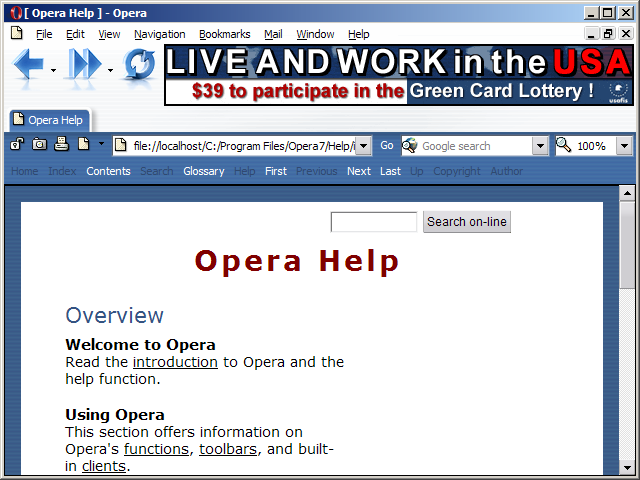Follow the introduction link

pos(175,362)
